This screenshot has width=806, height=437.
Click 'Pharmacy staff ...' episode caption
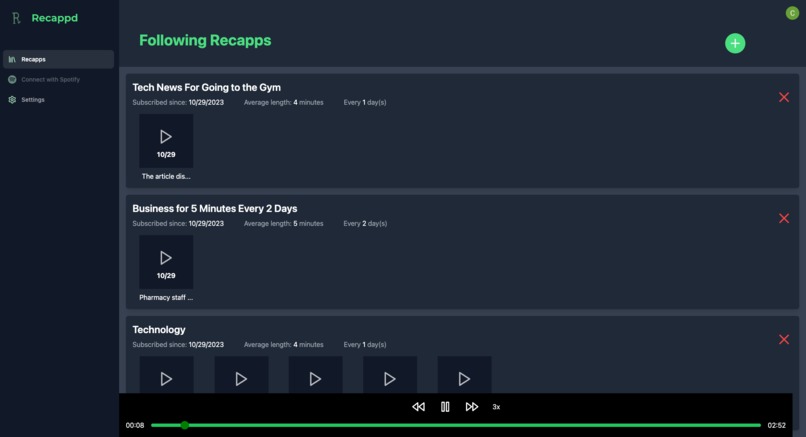166,298
